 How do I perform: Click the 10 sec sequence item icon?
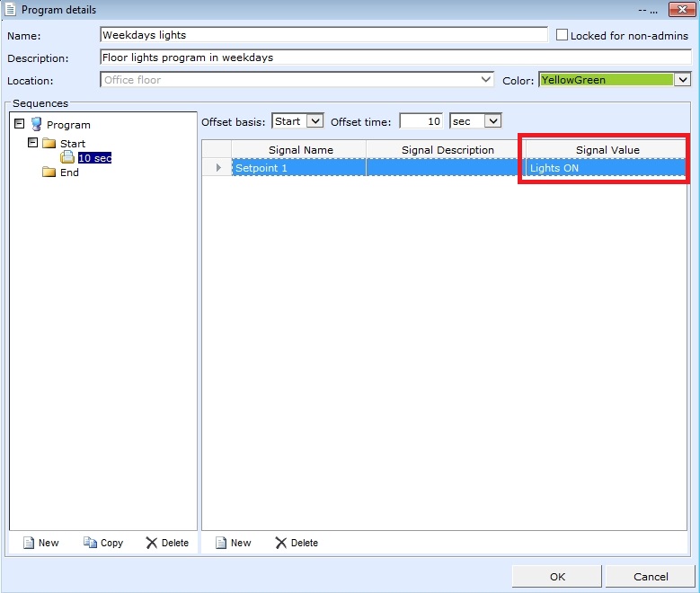coord(67,158)
